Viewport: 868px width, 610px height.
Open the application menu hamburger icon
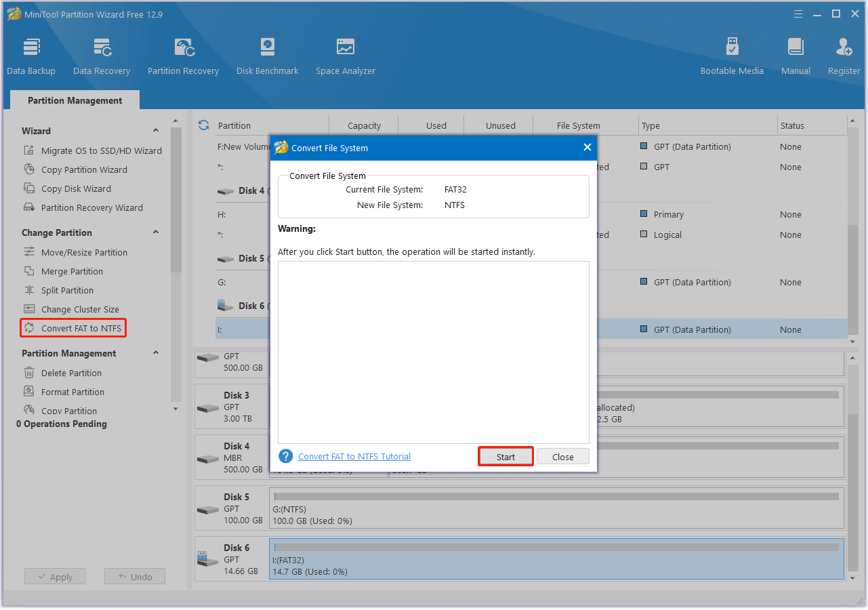[x=798, y=14]
